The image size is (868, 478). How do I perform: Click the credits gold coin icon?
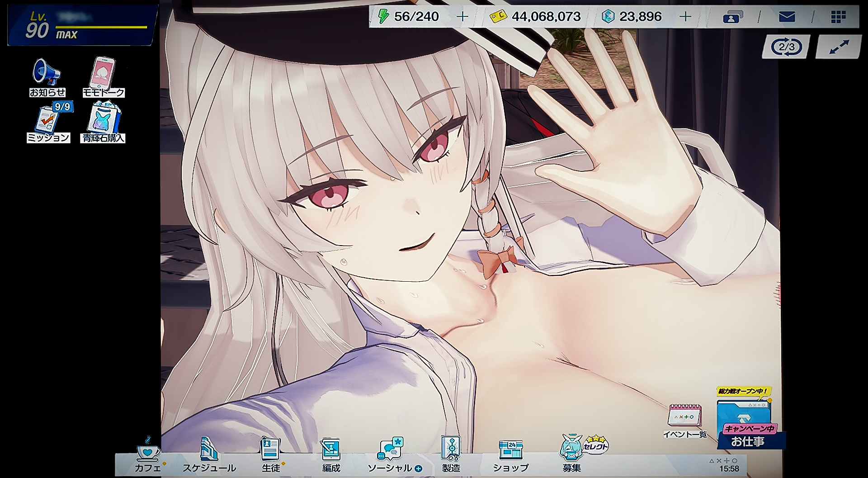tap(499, 17)
